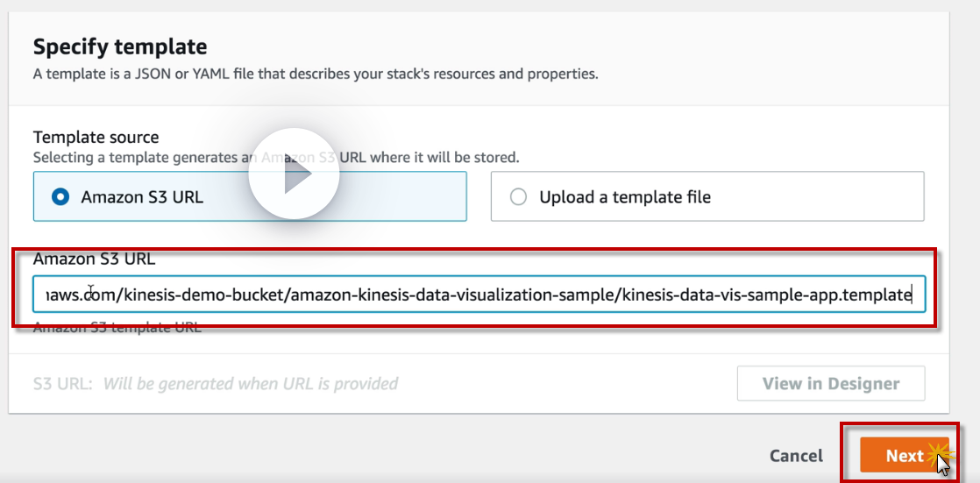
Task: Click the JSON or YAML template description text
Action: [316, 74]
